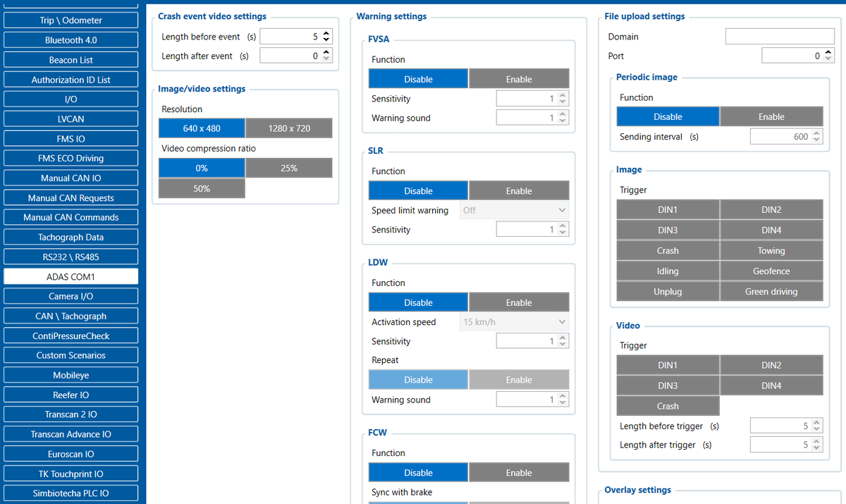Set video compression ratio to 25%
Screen dimensions: 846x504
pos(288,168)
